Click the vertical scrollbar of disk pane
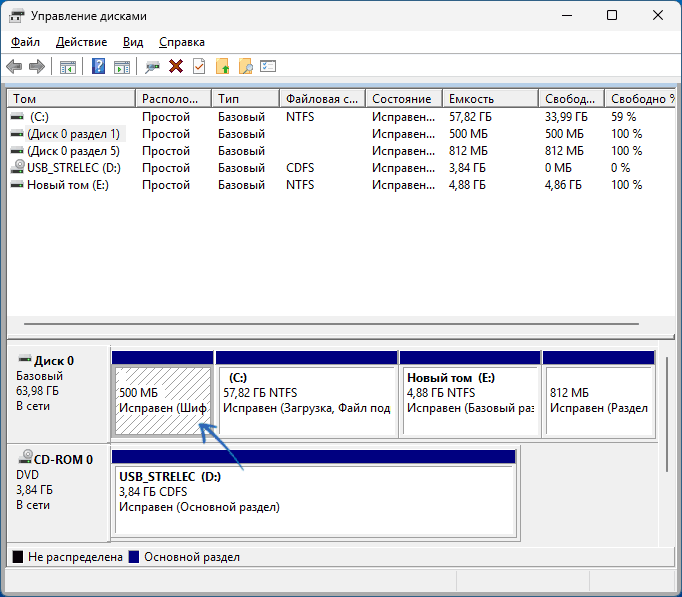The image size is (682, 597). [667, 414]
